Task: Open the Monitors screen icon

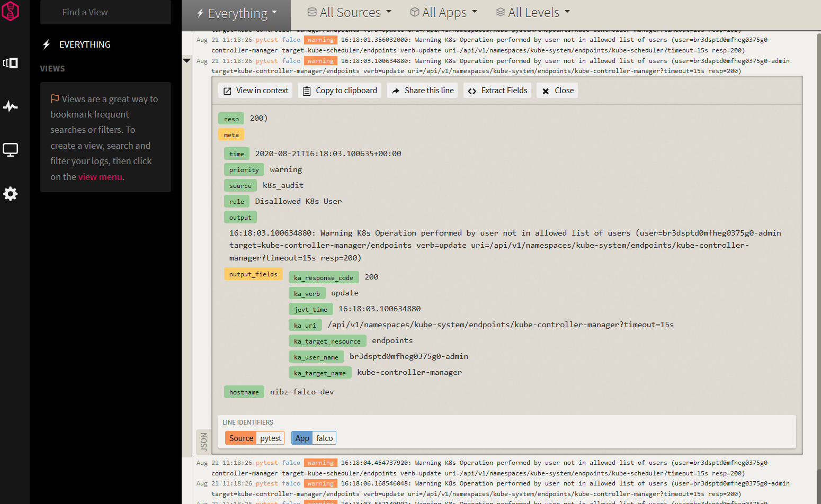Action: click(x=11, y=150)
